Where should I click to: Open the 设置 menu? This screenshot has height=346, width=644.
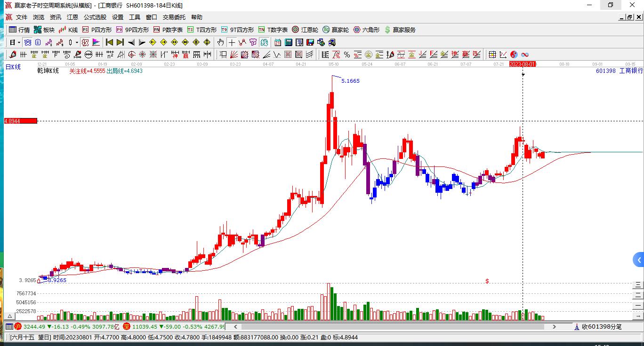118,17
